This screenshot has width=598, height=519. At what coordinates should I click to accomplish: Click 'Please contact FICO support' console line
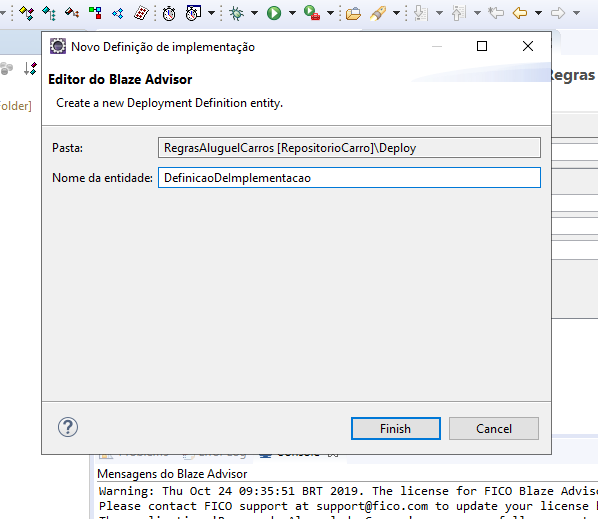(348, 506)
